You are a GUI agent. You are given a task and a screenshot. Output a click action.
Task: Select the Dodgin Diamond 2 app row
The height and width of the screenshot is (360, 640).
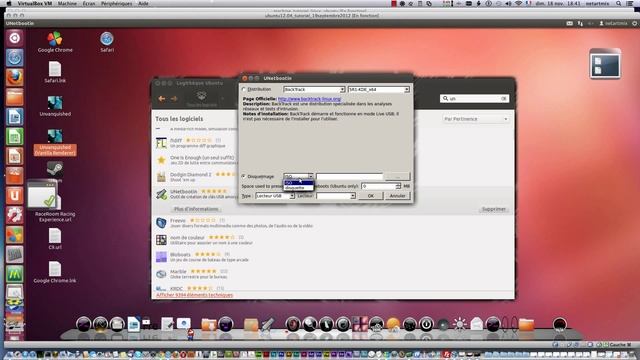pyautogui.click(x=196, y=177)
